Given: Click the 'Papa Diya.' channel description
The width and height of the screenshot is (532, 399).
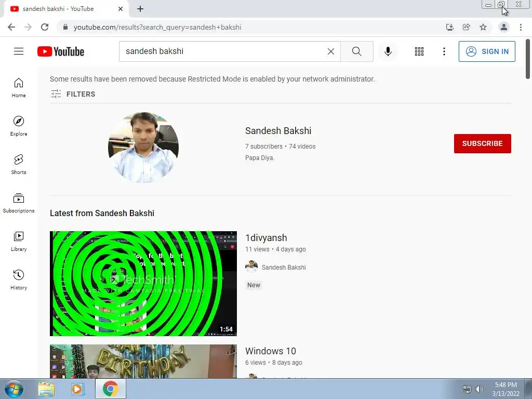Looking at the screenshot, I should click(260, 158).
